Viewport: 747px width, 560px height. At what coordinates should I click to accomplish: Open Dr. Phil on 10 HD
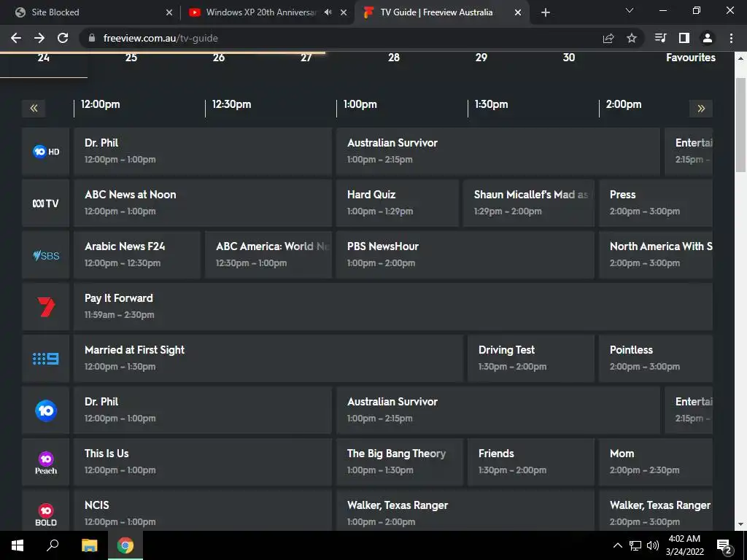pyautogui.click(x=203, y=152)
